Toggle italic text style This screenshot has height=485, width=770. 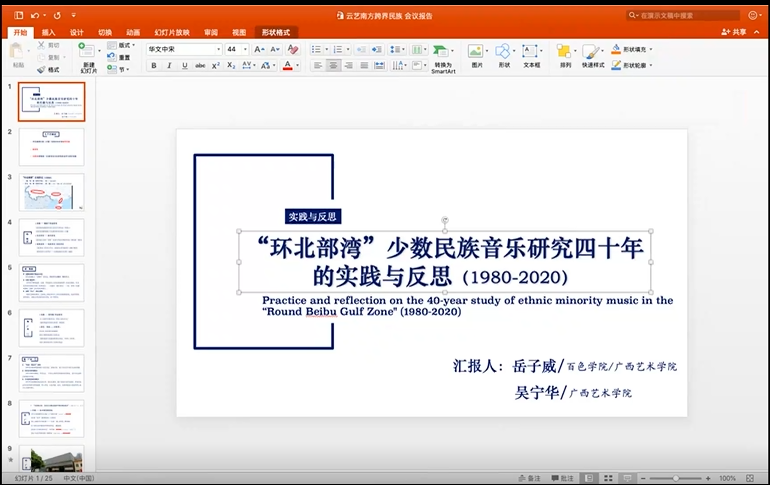coord(169,65)
